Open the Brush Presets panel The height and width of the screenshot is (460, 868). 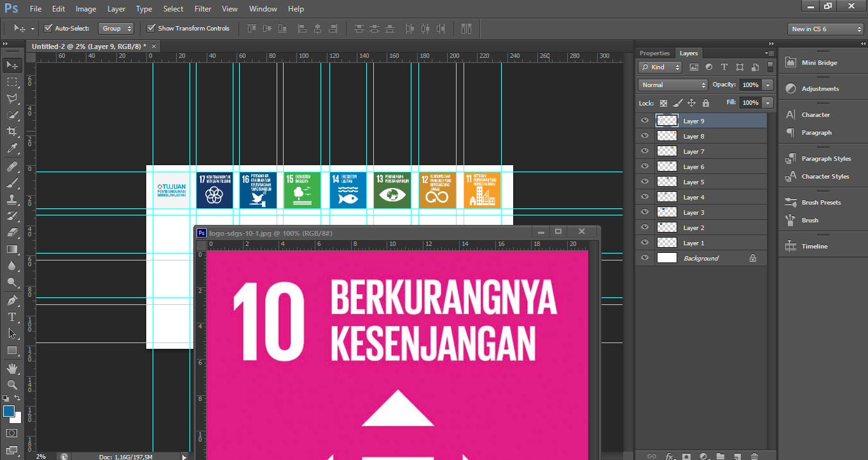[x=821, y=203]
